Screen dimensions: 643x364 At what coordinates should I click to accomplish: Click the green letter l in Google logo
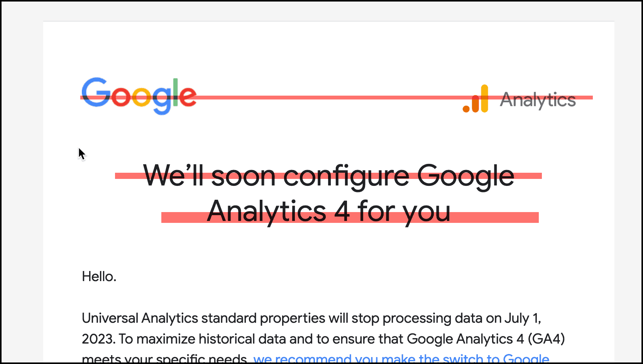point(176,92)
